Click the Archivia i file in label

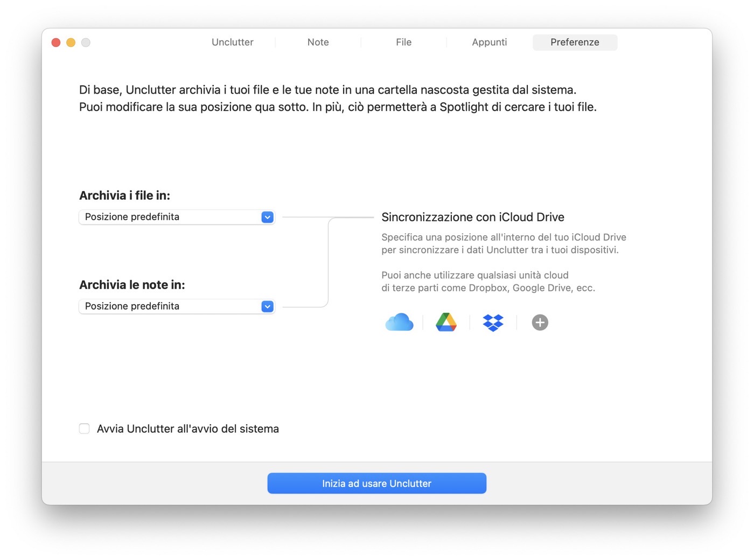(124, 195)
